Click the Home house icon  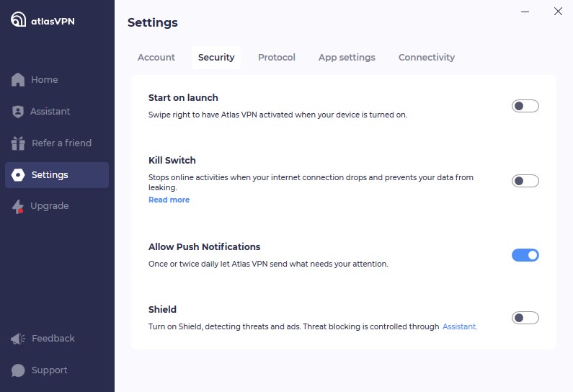(18, 80)
